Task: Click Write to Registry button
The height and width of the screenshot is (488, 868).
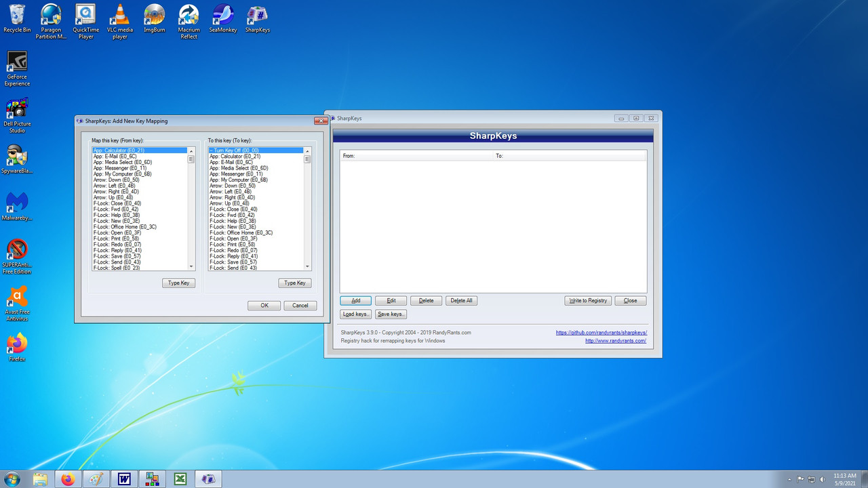Action: (589, 300)
